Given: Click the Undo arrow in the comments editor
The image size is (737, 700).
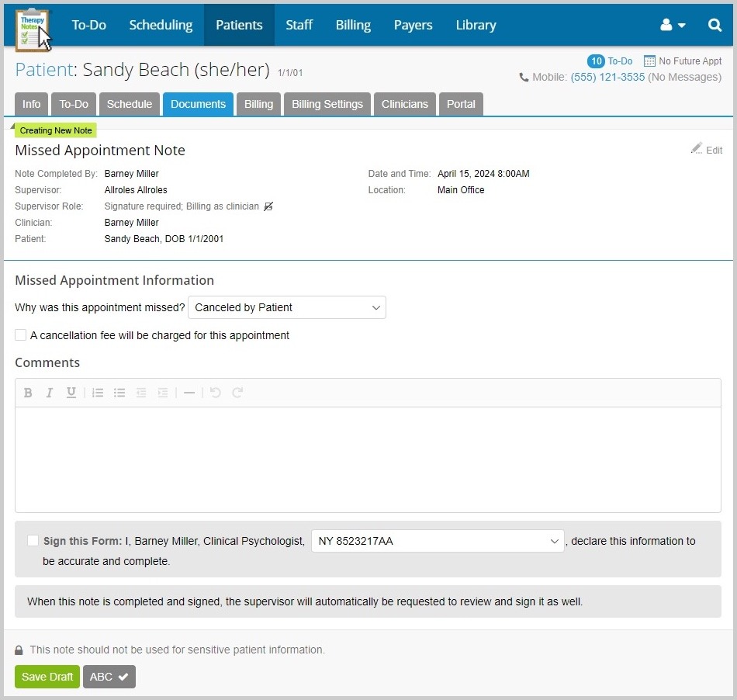Looking at the screenshot, I should 215,393.
